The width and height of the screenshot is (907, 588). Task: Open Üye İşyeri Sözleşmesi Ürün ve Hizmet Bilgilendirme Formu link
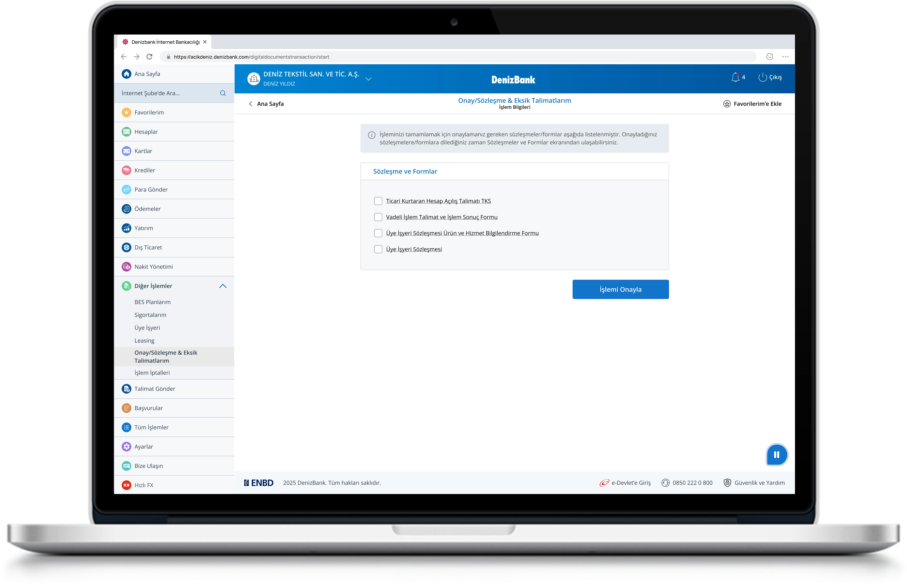coord(462,233)
